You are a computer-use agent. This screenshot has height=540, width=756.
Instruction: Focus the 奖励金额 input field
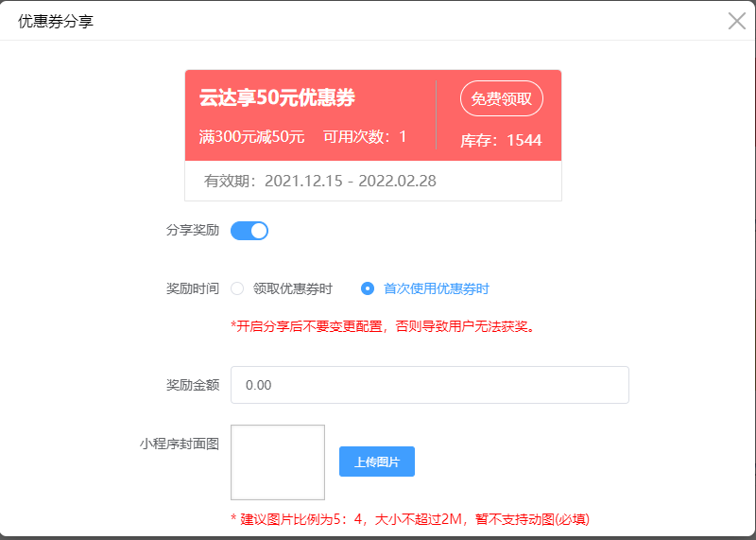click(429, 385)
